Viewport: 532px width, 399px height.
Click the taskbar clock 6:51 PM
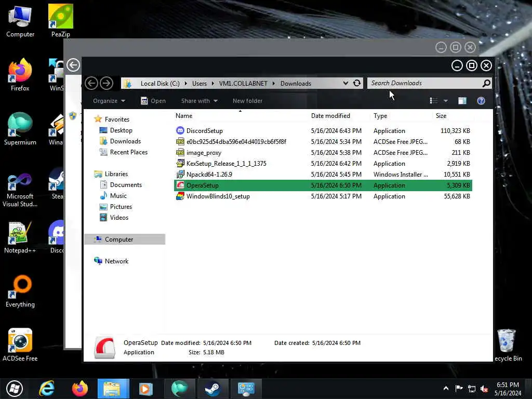coord(508,385)
